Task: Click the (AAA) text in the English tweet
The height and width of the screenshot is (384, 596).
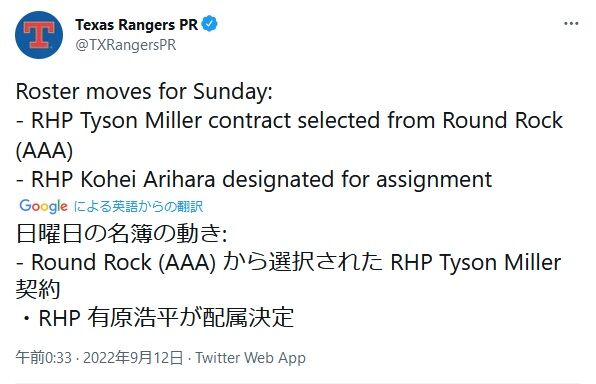Action: click(x=44, y=150)
